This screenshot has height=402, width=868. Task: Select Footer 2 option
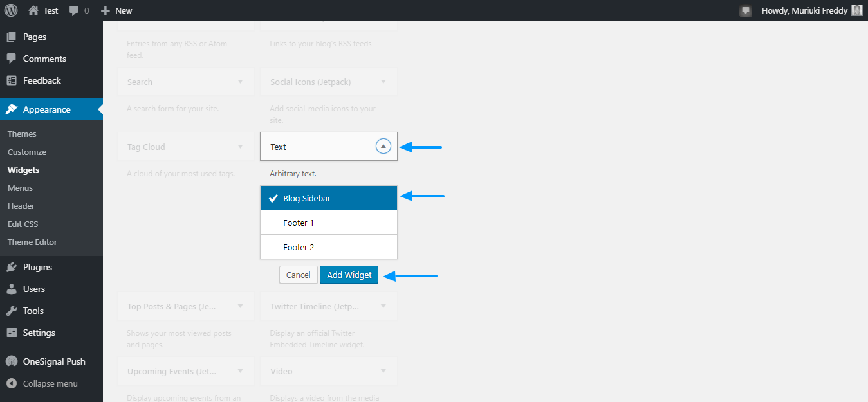[x=329, y=247]
